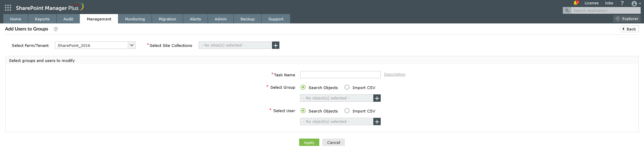Screen dimensions: 644x164
Task: Open the apps grid launcher icon
Action: (8, 7)
